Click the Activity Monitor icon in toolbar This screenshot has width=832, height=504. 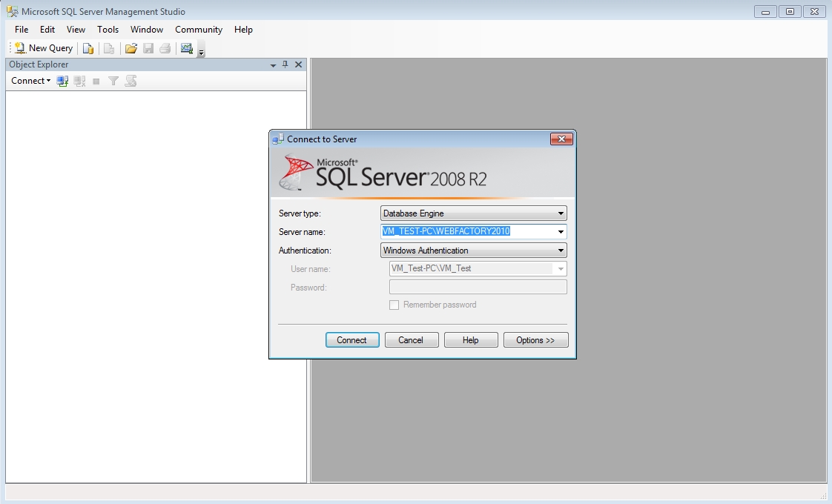(x=186, y=49)
